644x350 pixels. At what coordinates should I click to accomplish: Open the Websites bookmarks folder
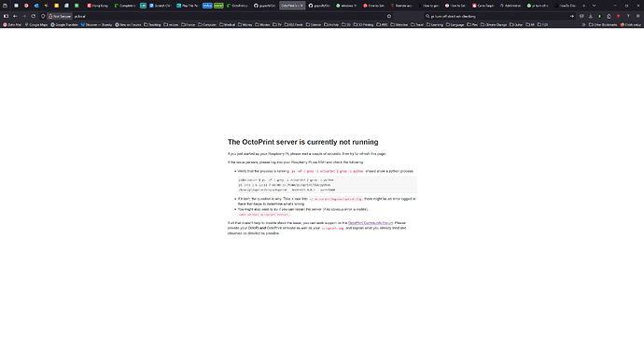[399, 24]
